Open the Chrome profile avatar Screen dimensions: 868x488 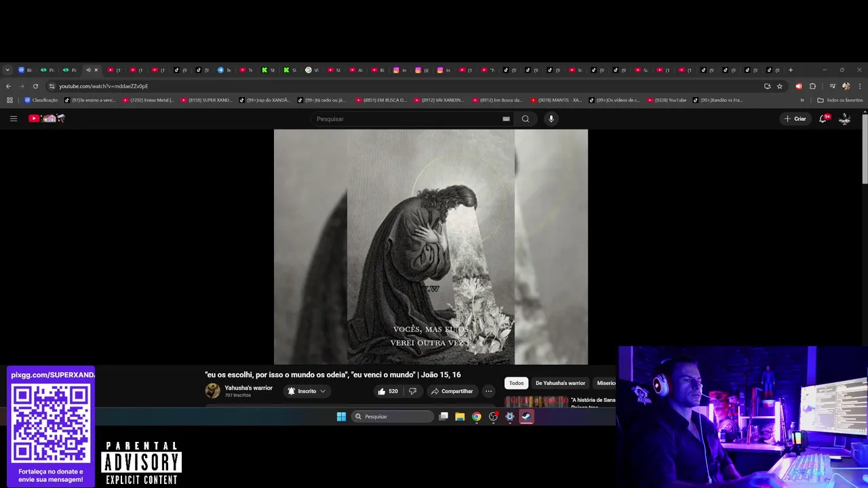846,86
